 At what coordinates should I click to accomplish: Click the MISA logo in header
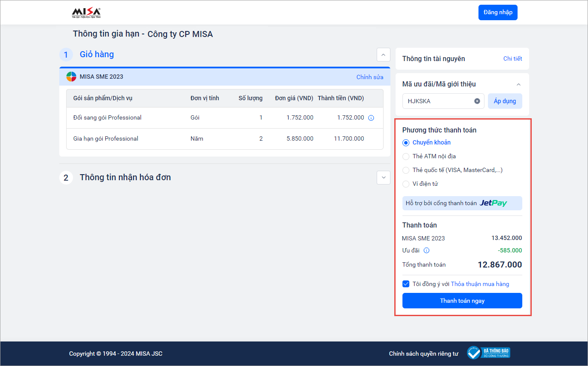[x=86, y=13]
